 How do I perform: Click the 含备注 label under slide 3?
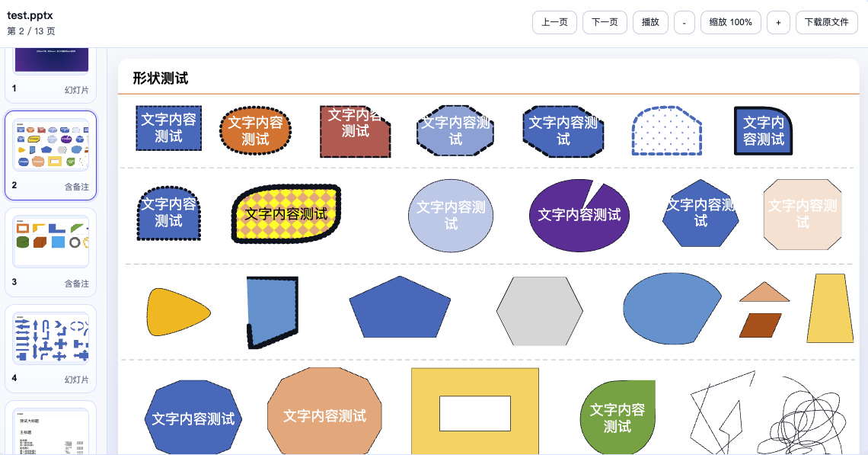pos(76,284)
